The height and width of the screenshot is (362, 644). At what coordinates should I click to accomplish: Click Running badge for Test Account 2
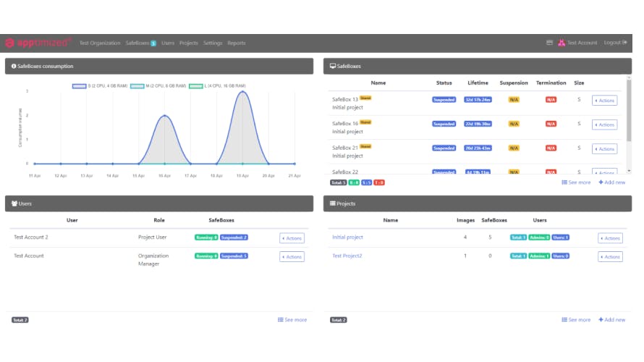click(206, 237)
